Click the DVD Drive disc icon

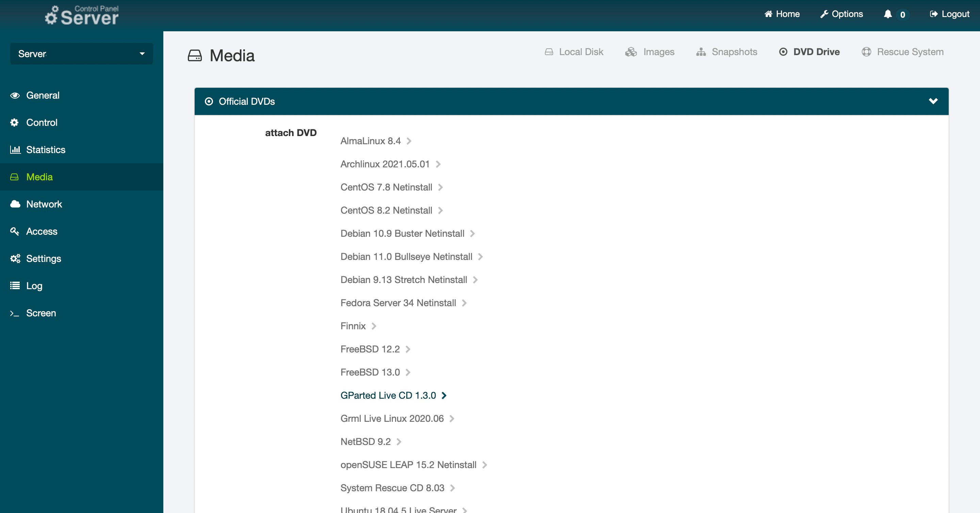pyautogui.click(x=783, y=52)
